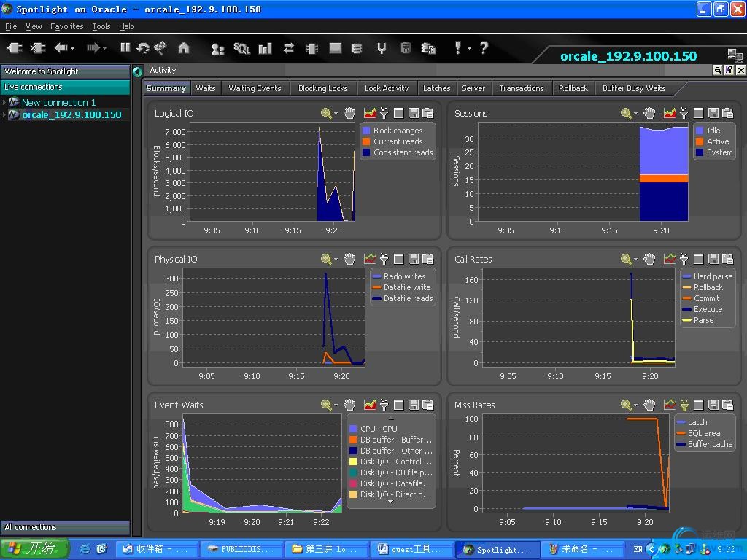Switch to the Waits tab

click(205, 88)
